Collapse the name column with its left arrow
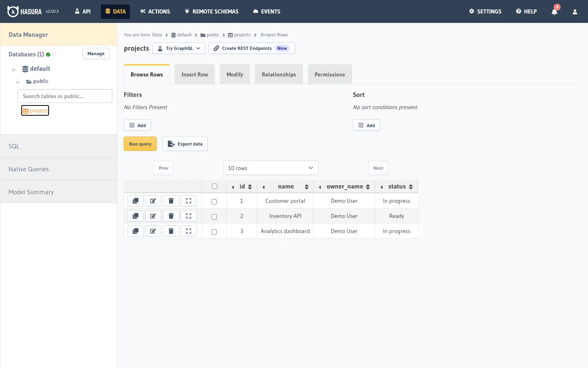 (264, 187)
